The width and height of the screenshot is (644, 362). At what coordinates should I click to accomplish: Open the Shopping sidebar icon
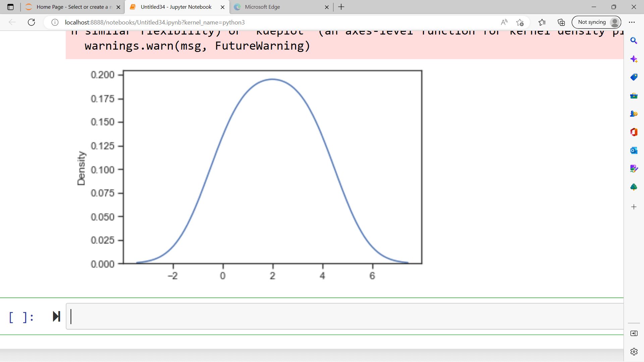(634, 77)
